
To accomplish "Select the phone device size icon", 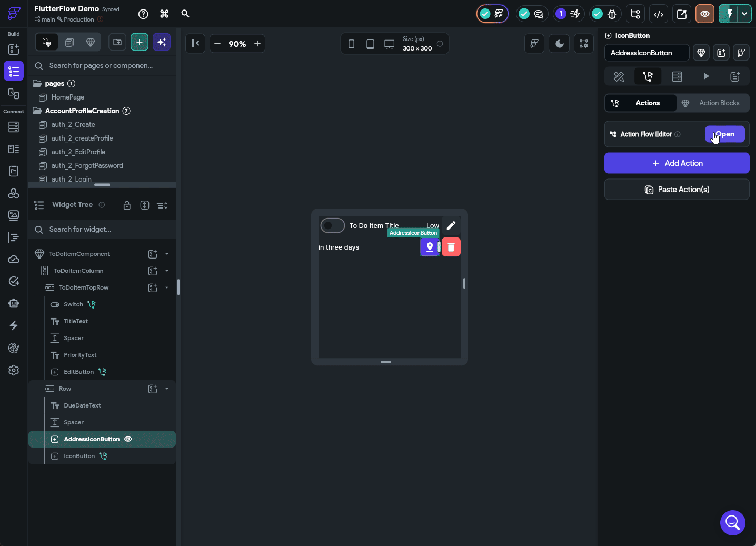I will coord(351,44).
